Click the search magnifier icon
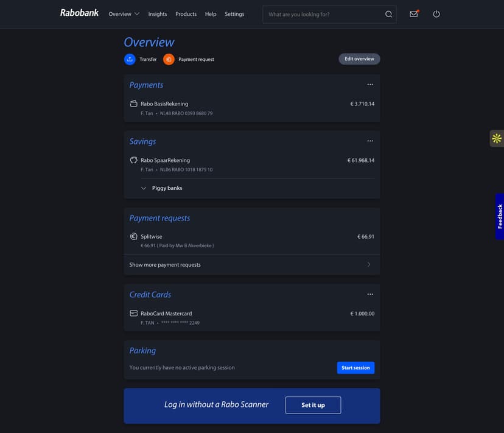The image size is (504, 433). (388, 13)
